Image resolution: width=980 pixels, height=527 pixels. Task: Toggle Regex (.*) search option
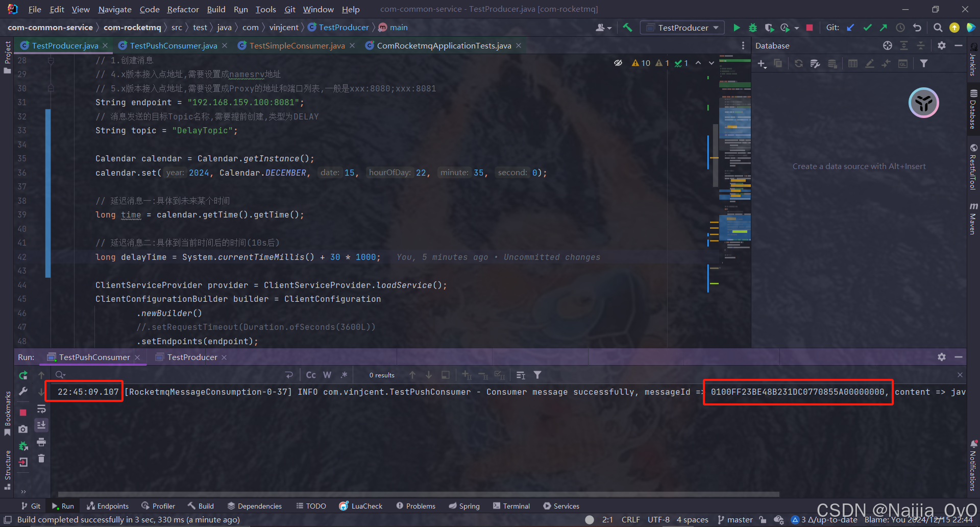344,375
